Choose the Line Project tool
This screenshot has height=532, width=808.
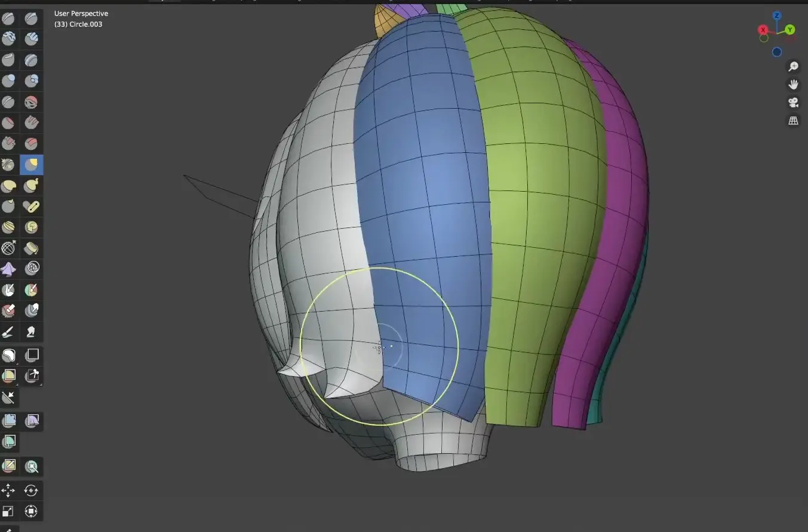pyautogui.click(x=8, y=397)
